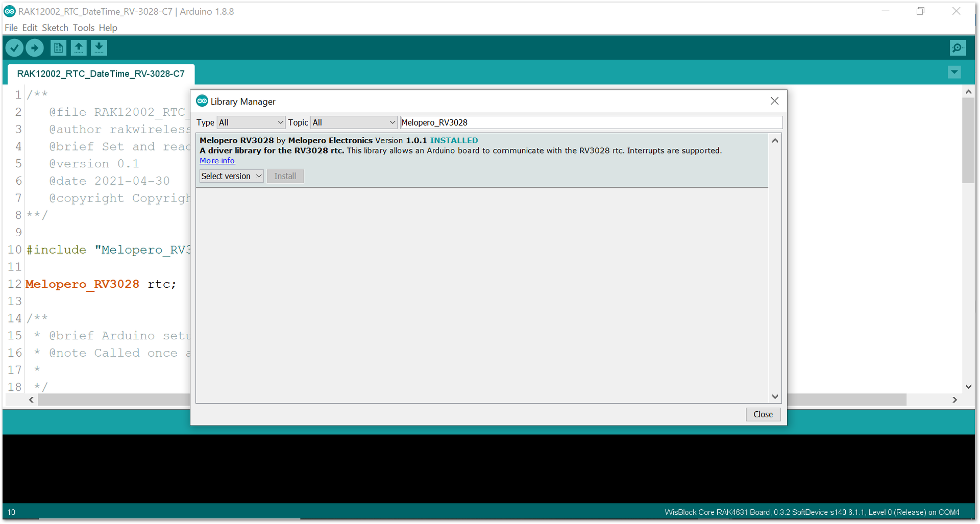Image resolution: width=980 pixels, height=524 pixels.
Task: Click the Library Manager search field
Action: coord(591,122)
